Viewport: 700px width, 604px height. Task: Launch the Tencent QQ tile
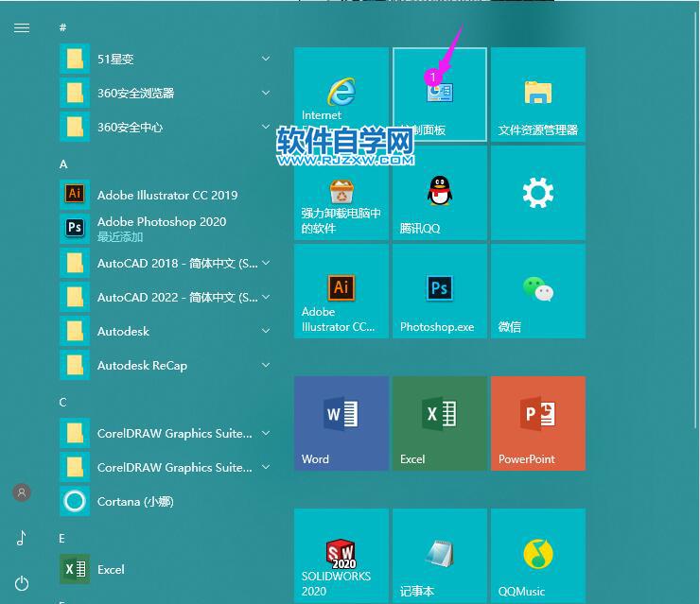(439, 193)
